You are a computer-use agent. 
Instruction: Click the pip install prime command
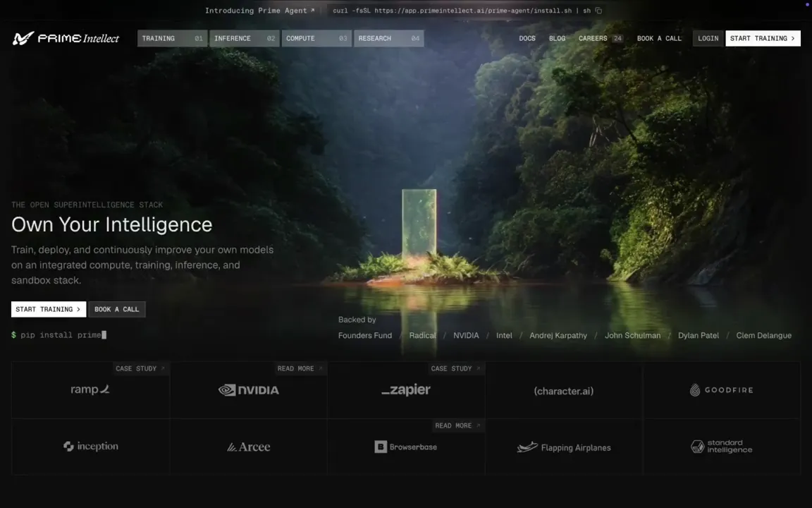[x=59, y=335]
